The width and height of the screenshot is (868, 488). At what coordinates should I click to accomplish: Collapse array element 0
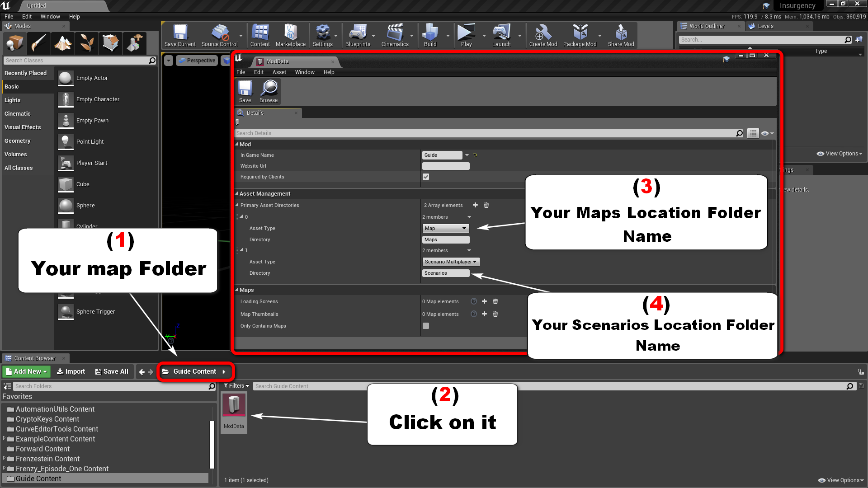(241, 216)
